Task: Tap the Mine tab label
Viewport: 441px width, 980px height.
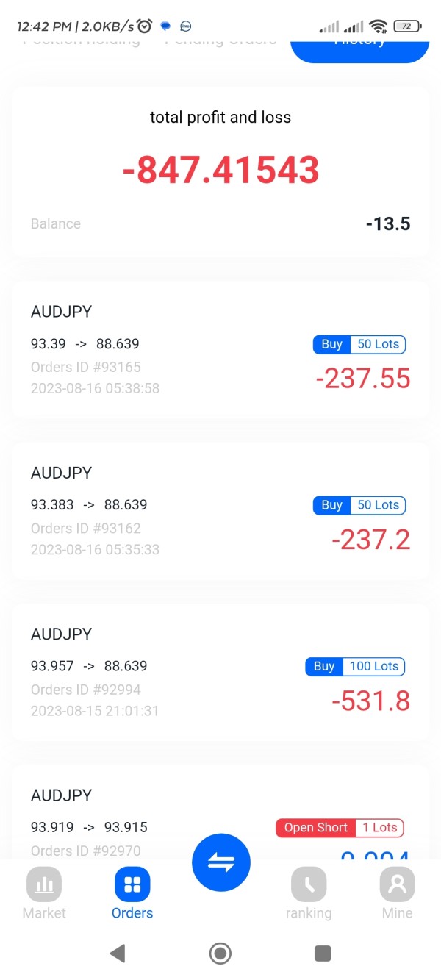Action: click(397, 913)
